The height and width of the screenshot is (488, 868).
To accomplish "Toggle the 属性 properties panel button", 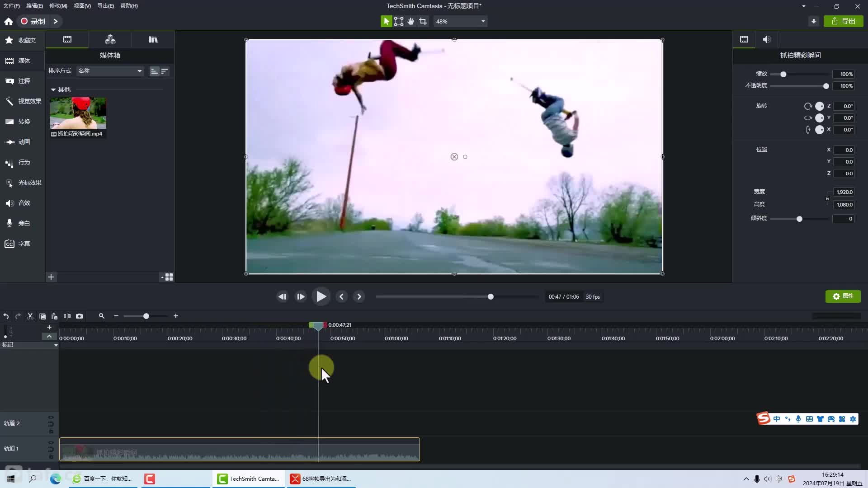I will (x=843, y=296).
